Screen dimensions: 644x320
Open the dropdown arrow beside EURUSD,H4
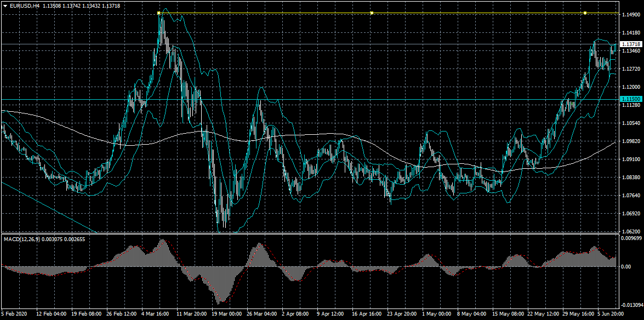tap(5, 5)
